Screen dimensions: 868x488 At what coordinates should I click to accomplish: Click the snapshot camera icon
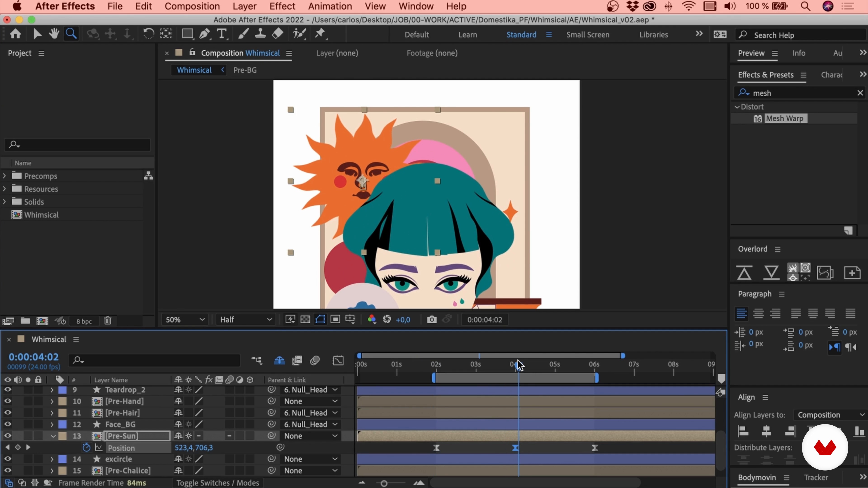(x=432, y=320)
